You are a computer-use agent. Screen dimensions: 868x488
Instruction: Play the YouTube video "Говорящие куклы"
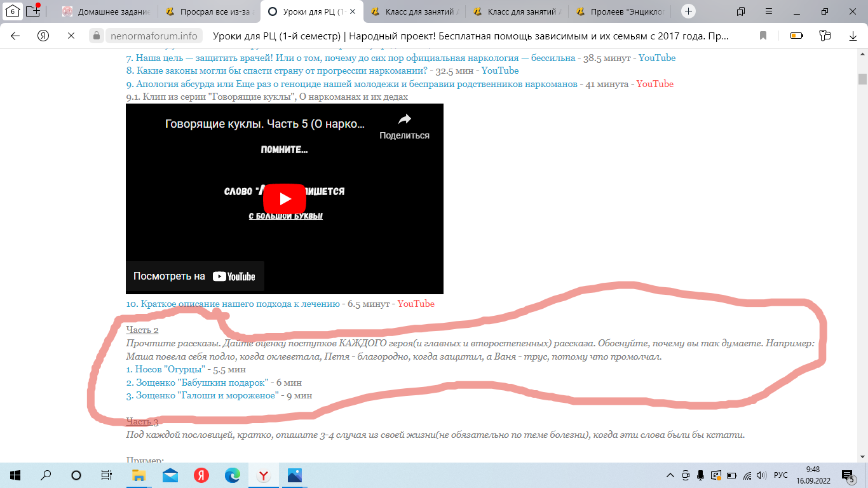[x=284, y=199]
